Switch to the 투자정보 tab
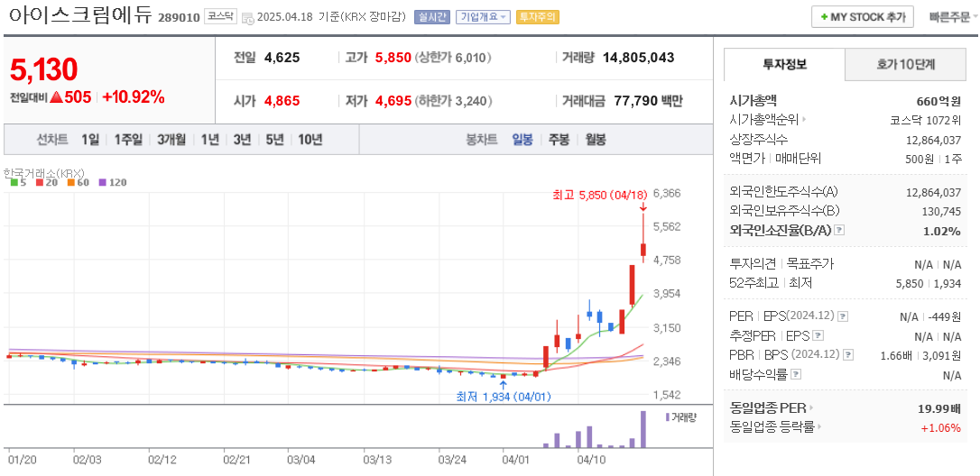 pos(784,63)
